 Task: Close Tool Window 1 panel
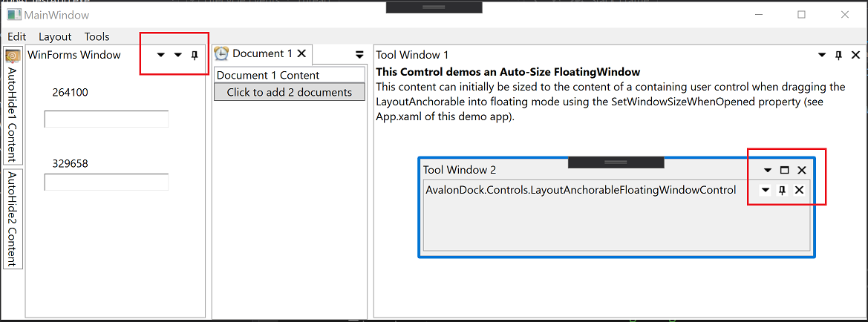(855, 55)
